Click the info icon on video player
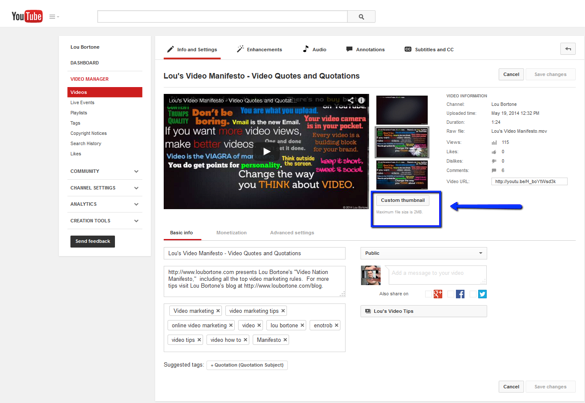 tap(361, 100)
